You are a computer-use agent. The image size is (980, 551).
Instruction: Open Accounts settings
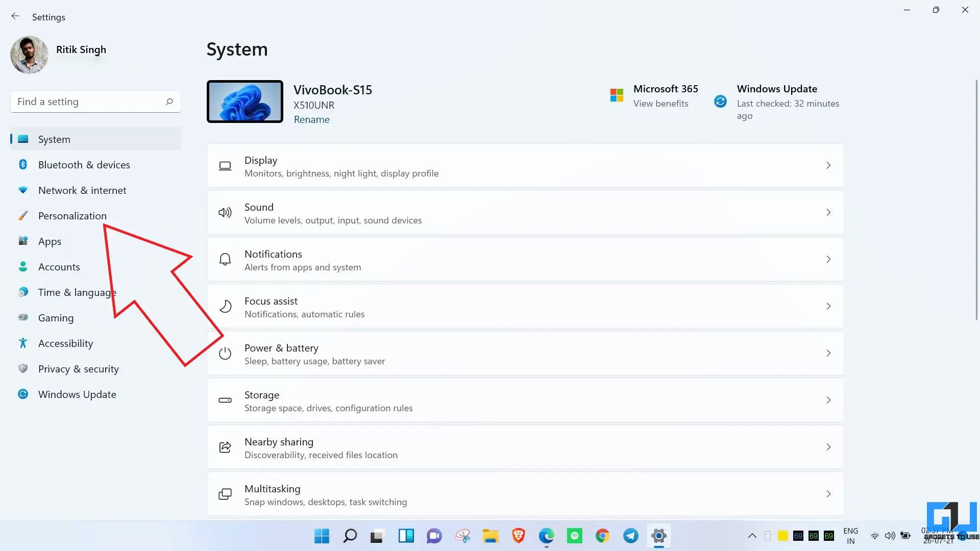tap(95, 266)
